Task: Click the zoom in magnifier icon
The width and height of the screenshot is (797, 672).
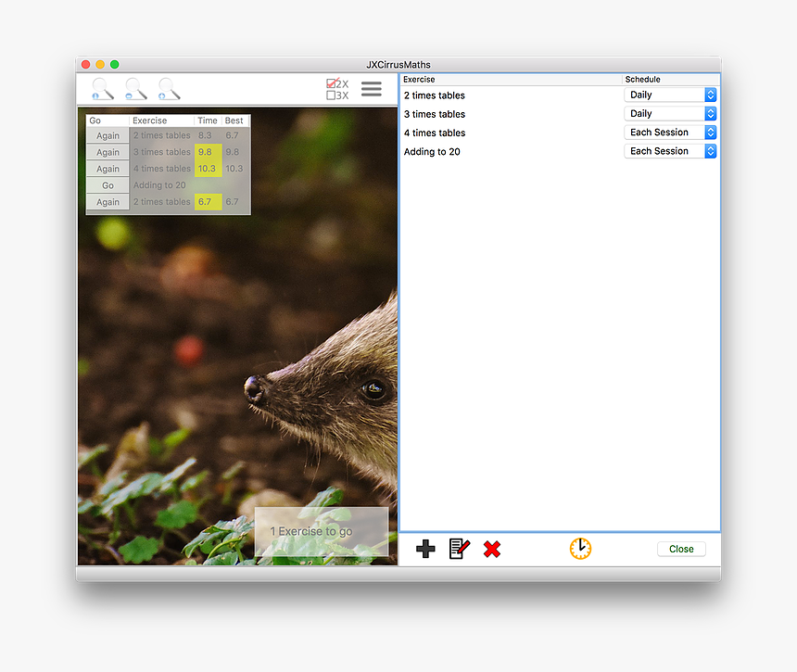Action: click(x=169, y=89)
